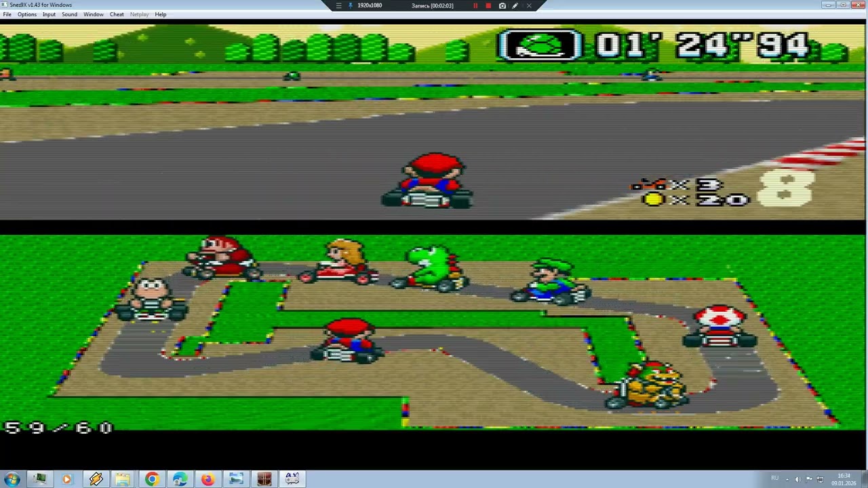Show hidden system tray icons
This screenshot has height=488, width=868.
pyautogui.click(x=787, y=479)
